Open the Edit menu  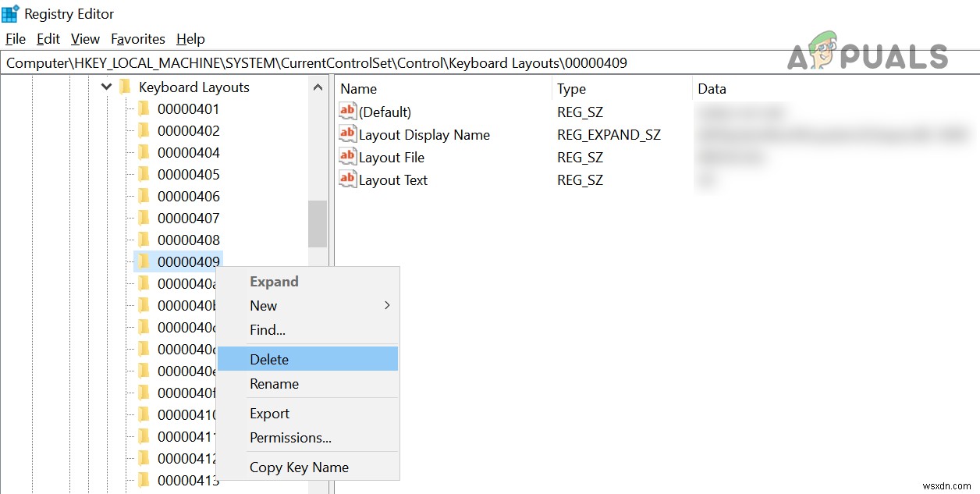(48, 39)
